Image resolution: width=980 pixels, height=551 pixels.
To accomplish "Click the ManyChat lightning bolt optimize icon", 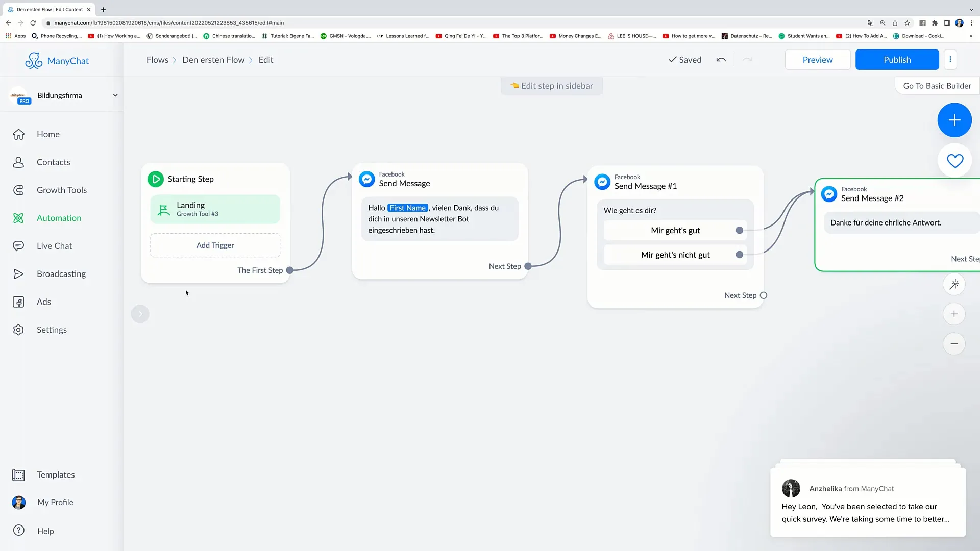I will 954,284.
